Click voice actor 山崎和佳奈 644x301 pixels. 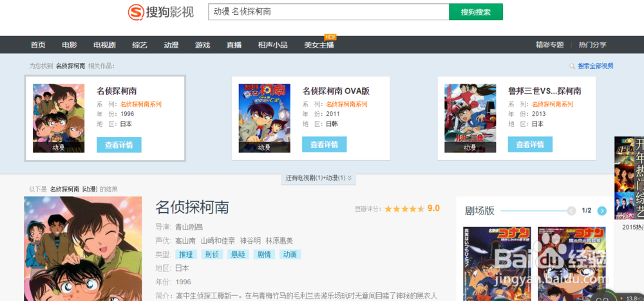218,241
